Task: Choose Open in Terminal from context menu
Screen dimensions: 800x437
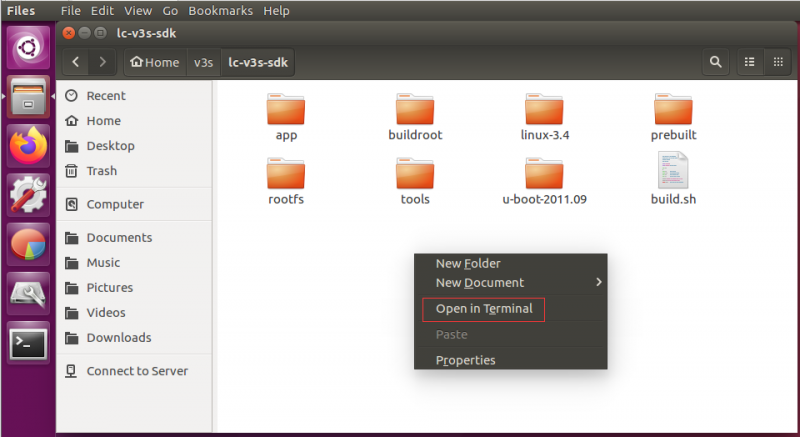Action: (x=484, y=309)
